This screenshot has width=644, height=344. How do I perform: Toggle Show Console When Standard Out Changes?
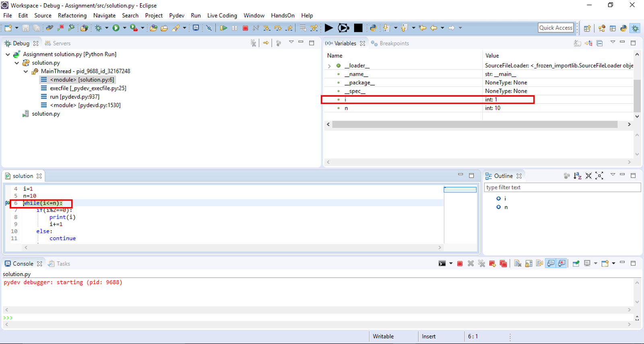[x=551, y=263]
